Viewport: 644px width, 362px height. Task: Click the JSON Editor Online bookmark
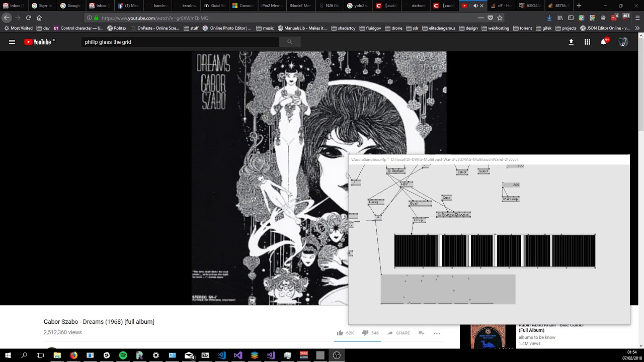pos(605,28)
